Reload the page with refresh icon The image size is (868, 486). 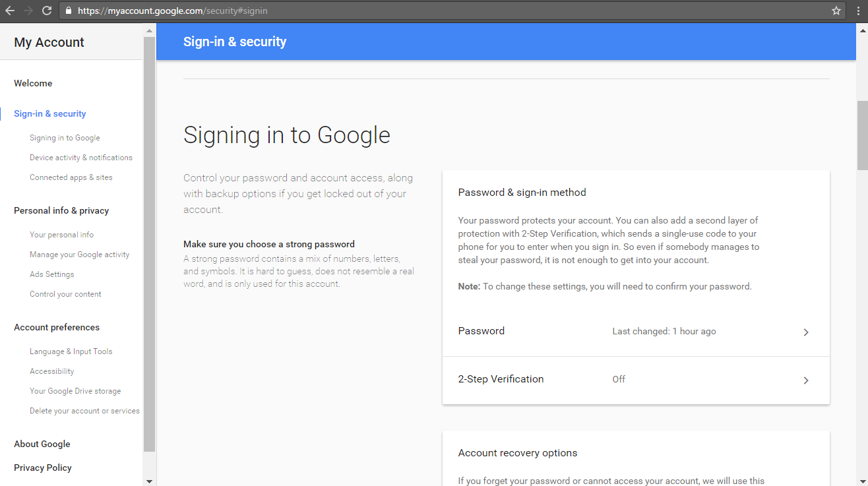coord(47,11)
